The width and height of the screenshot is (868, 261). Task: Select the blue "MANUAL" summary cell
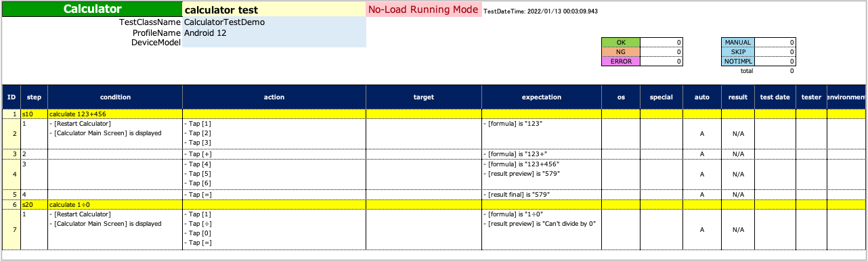(x=738, y=43)
